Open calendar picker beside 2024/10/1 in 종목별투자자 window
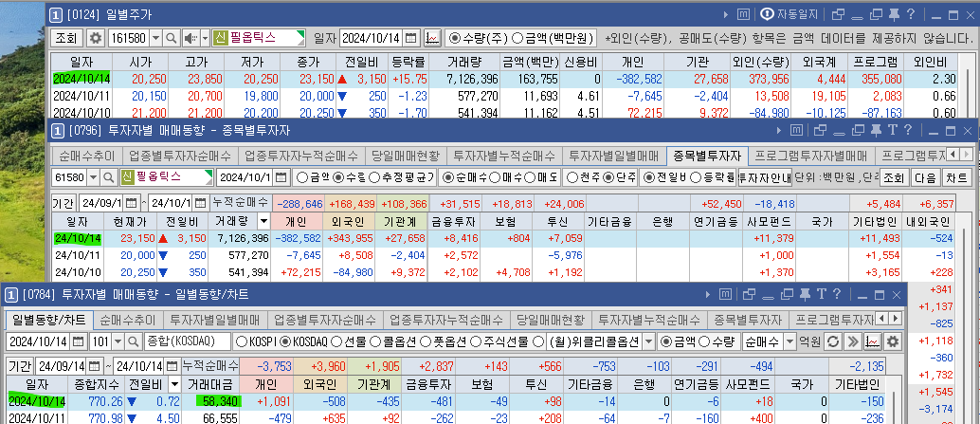Viewport: 980px width, 424px height. click(281, 177)
